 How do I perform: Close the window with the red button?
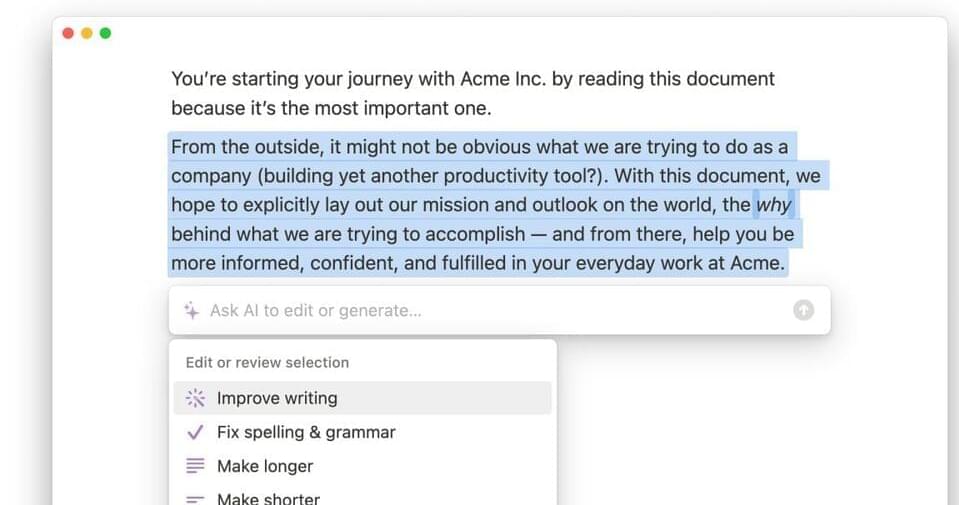click(x=68, y=33)
